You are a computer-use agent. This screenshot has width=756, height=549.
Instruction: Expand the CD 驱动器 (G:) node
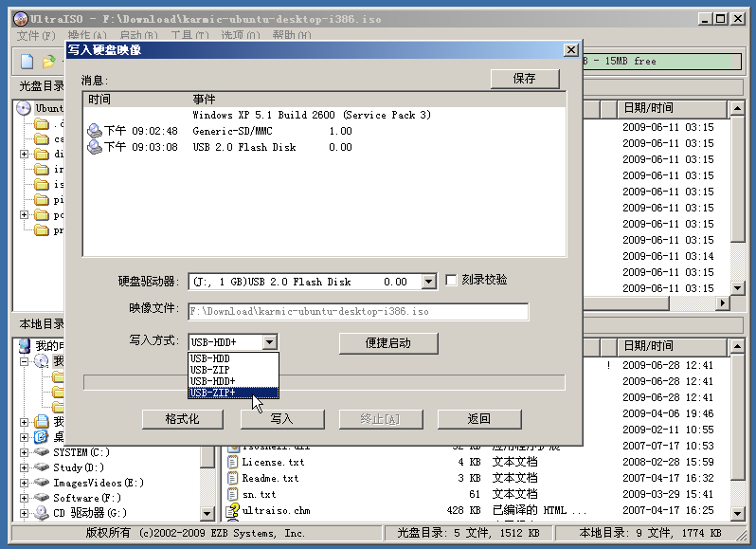[24, 513]
